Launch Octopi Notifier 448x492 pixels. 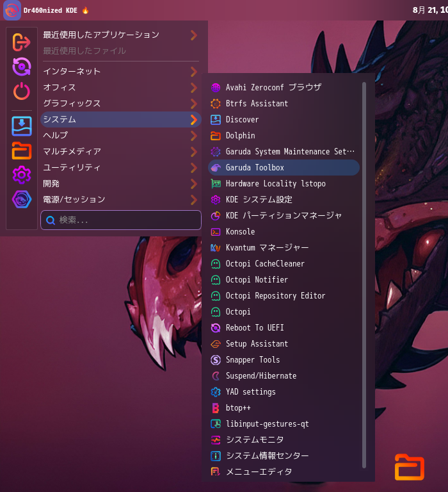[284, 280]
